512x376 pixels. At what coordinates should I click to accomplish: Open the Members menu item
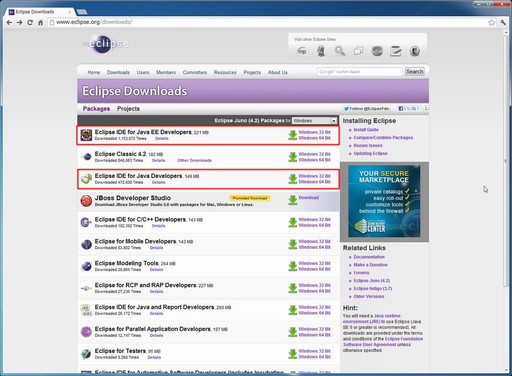pos(166,72)
